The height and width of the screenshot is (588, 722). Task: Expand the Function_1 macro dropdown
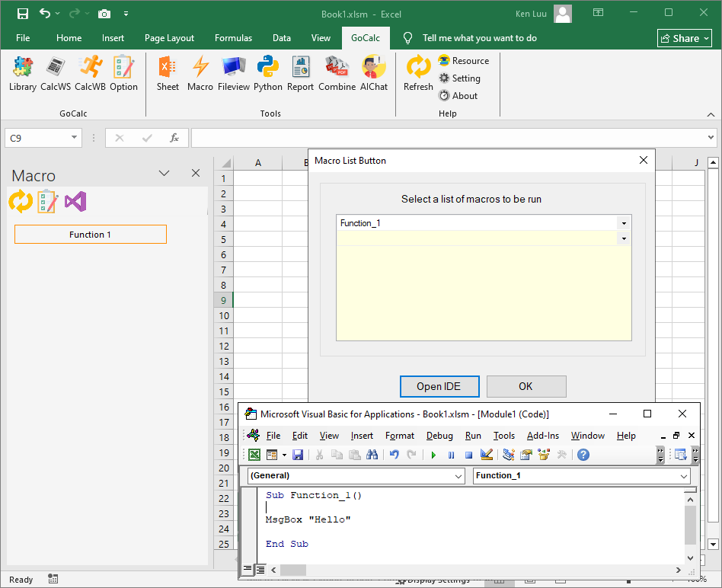pos(624,223)
